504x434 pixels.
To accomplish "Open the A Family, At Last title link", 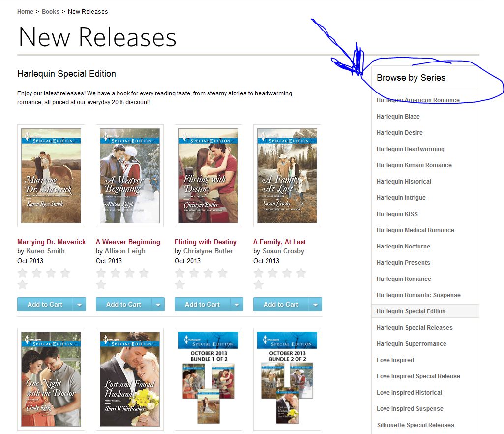I will click(280, 242).
